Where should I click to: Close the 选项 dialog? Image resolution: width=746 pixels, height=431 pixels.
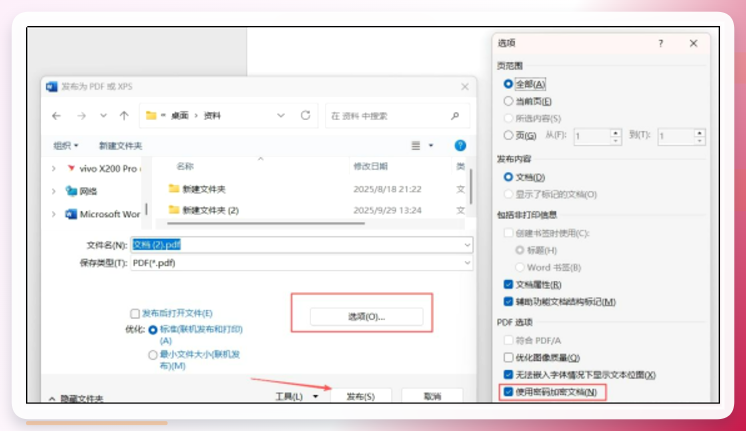pos(694,43)
